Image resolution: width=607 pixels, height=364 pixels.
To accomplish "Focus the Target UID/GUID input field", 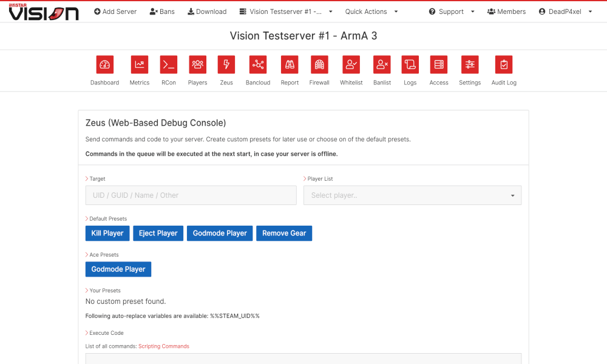I will (191, 195).
